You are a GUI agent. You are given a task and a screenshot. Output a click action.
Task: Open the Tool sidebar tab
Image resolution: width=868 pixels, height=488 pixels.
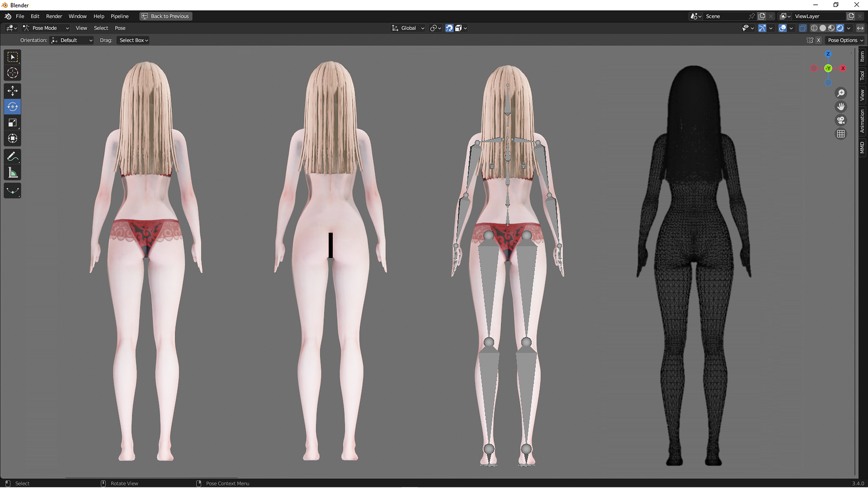(862, 75)
